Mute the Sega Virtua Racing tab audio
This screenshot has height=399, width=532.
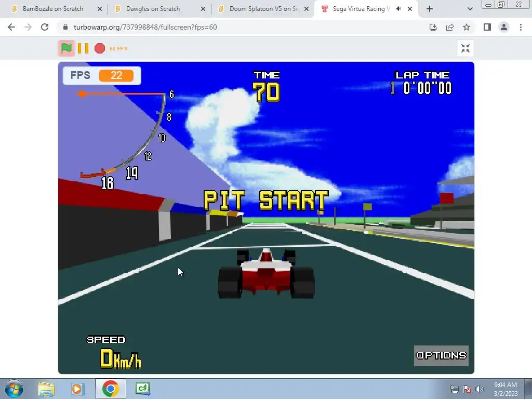coord(399,9)
